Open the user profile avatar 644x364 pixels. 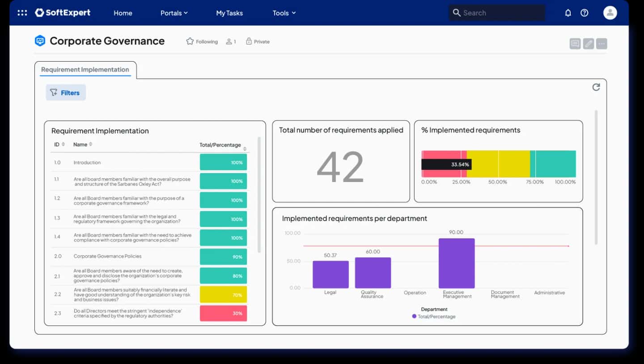point(610,13)
